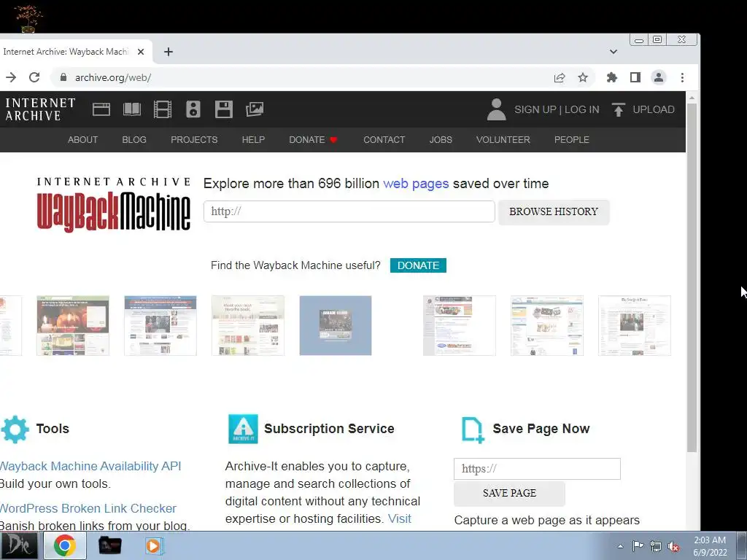
Task: Click the teal DONATE button
Action: (418, 265)
